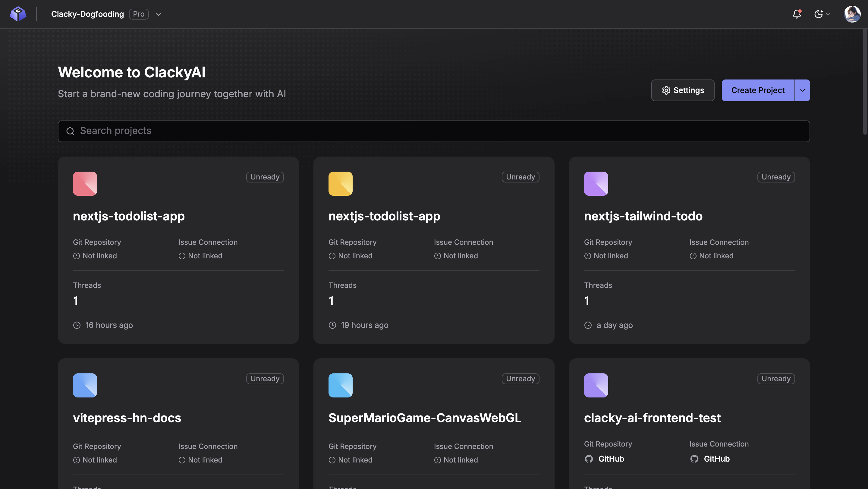Screen dimensions: 868x489
Task: Click the '19 hours ago' timestamp
Action: click(364, 325)
